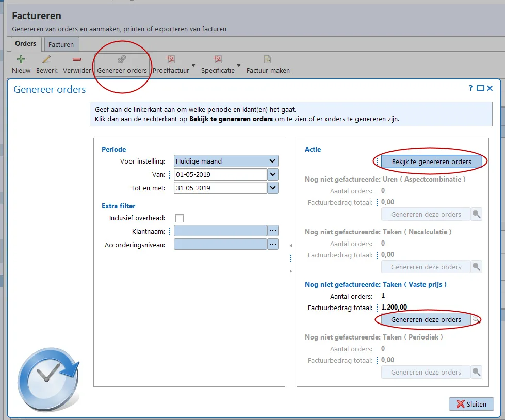Click magnifier beside Taken (Nacalculatie) orders
Image resolution: width=505 pixels, height=420 pixels.
[476, 267]
